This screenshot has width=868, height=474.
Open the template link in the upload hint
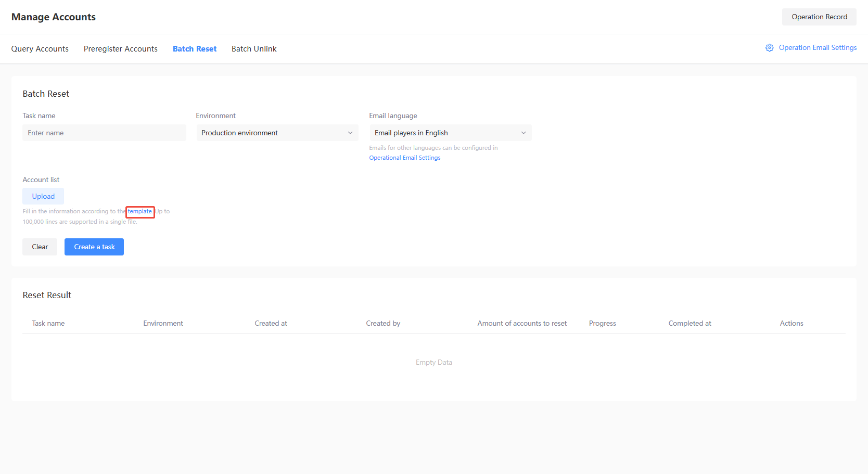click(140, 212)
